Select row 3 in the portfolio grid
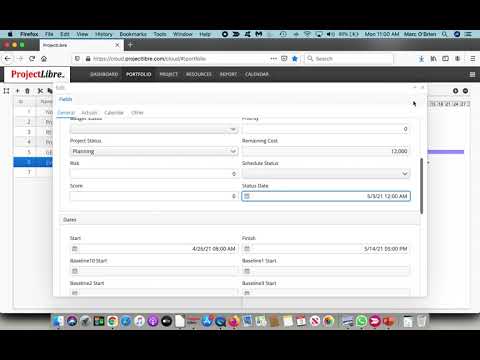Viewport: 480px width, 360px height. tap(33, 132)
